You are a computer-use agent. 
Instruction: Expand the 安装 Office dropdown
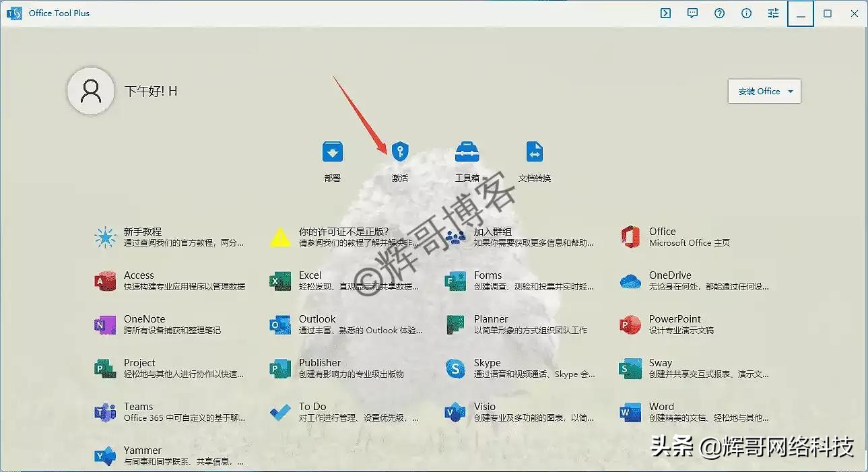point(764,91)
